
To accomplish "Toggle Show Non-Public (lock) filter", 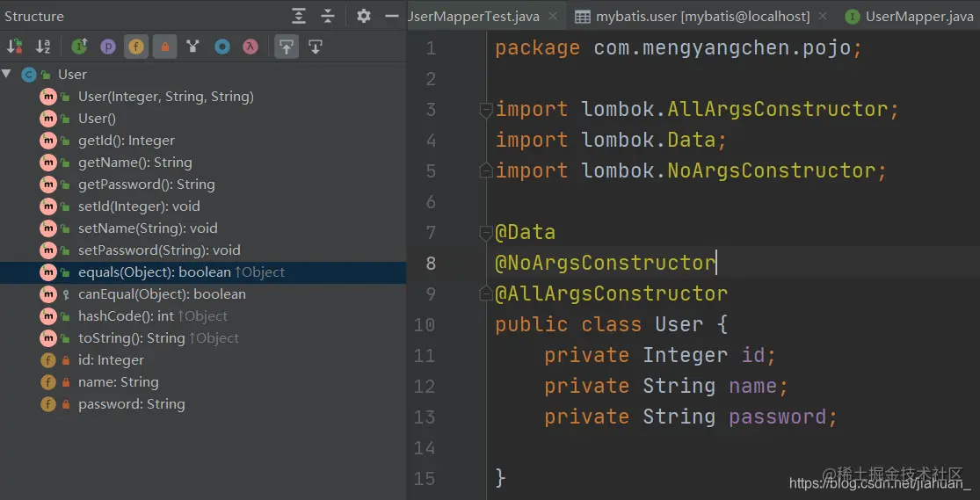I will [165, 47].
